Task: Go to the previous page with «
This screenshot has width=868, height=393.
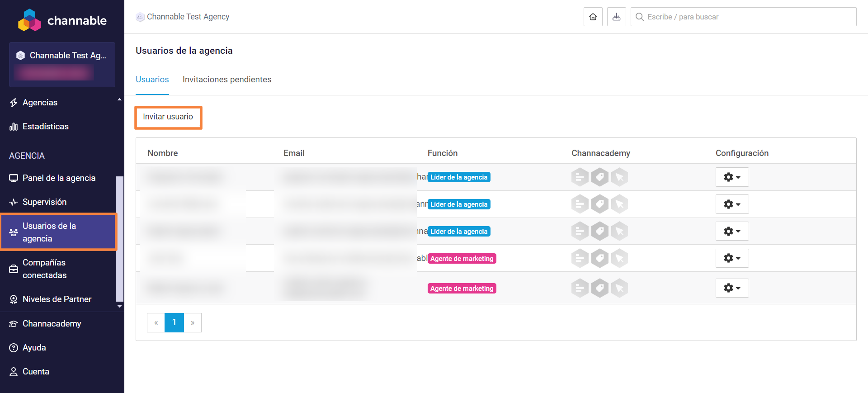Action: pos(156,323)
